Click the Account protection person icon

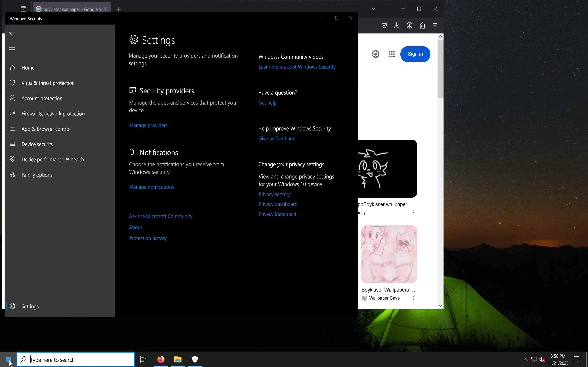[12, 98]
